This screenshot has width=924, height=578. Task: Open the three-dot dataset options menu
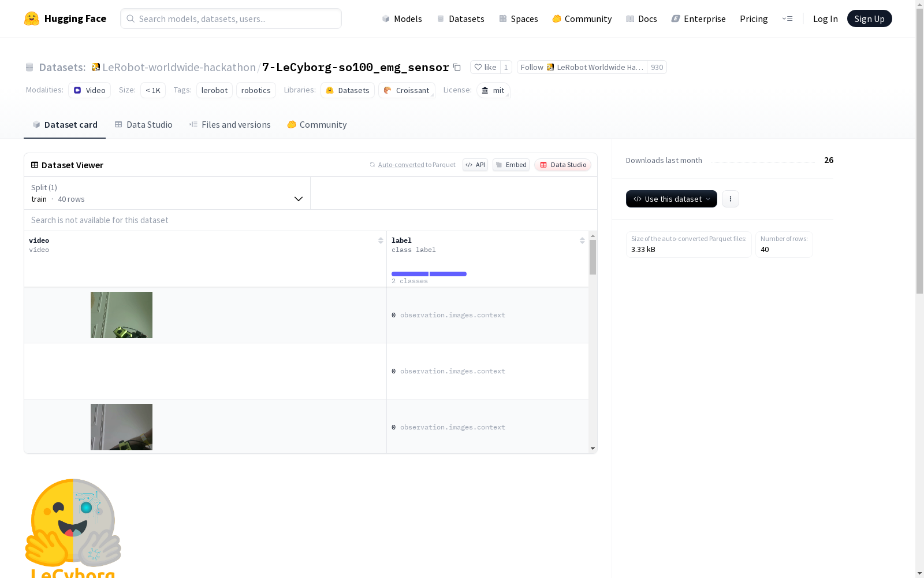click(731, 199)
